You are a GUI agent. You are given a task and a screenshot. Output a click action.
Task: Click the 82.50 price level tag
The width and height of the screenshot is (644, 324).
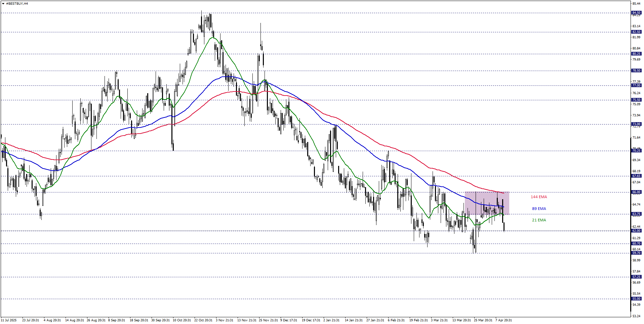(x=636, y=32)
